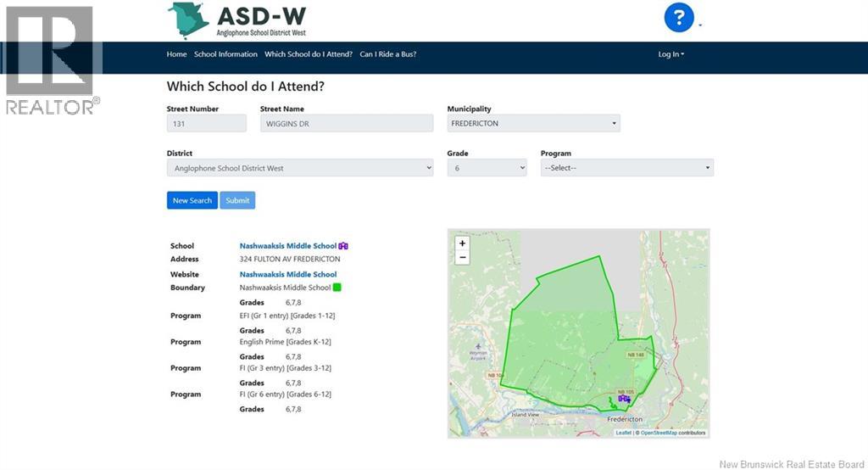
Task: Click into the Street Name field
Action: (x=348, y=124)
